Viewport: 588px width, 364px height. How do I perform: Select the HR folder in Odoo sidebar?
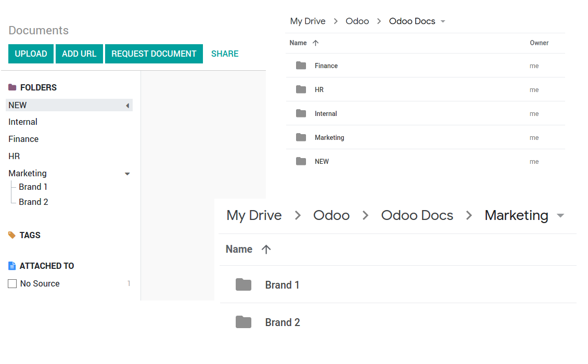pyautogui.click(x=14, y=157)
